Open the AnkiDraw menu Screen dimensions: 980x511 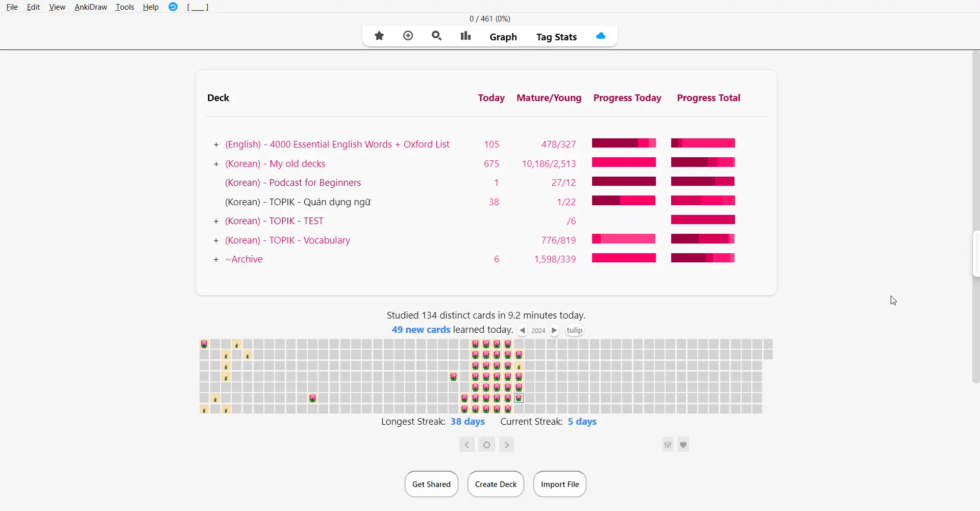coord(91,7)
